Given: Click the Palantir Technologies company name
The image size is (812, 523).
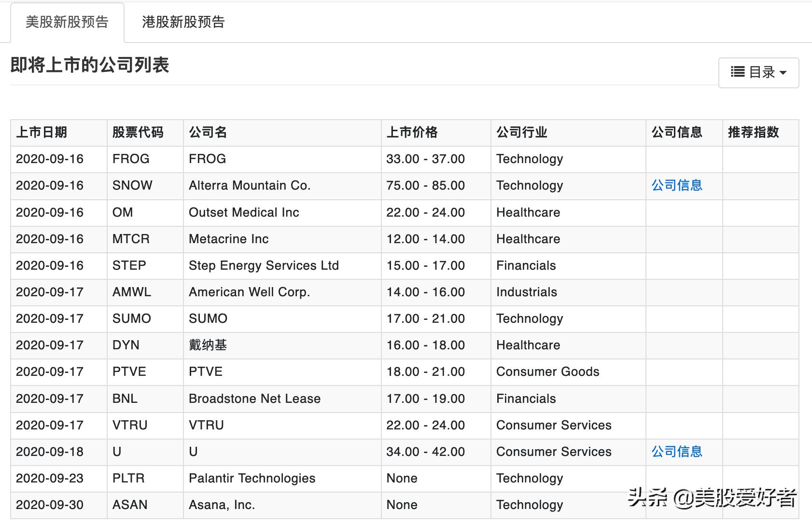Looking at the screenshot, I should (252, 478).
